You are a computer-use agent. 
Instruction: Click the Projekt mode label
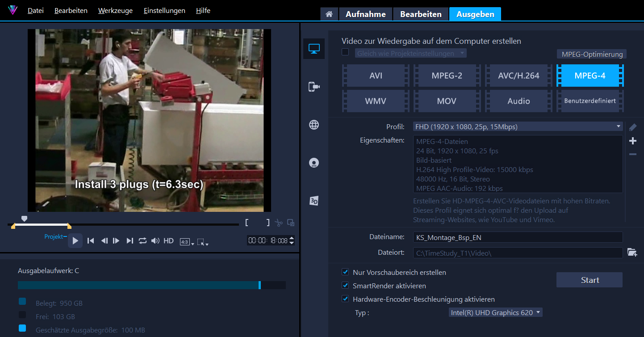click(x=54, y=236)
